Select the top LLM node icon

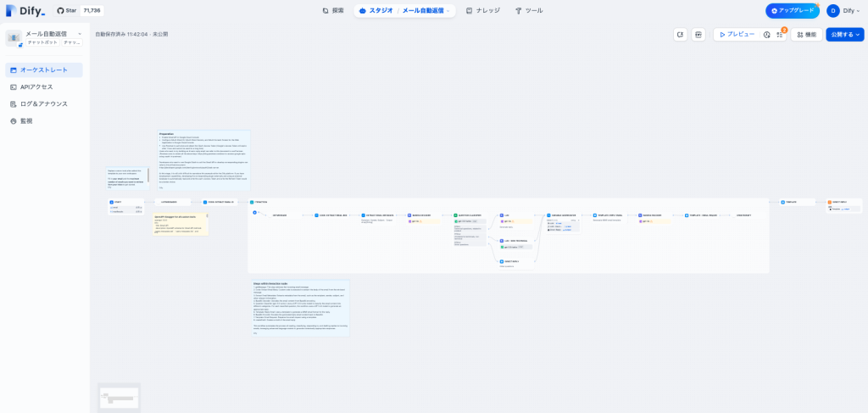tap(502, 215)
